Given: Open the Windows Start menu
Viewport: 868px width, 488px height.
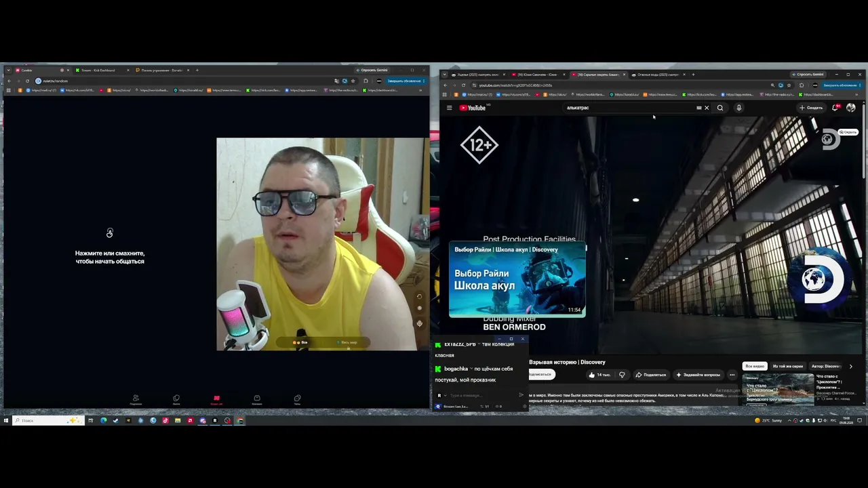Looking at the screenshot, I should click(5, 420).
